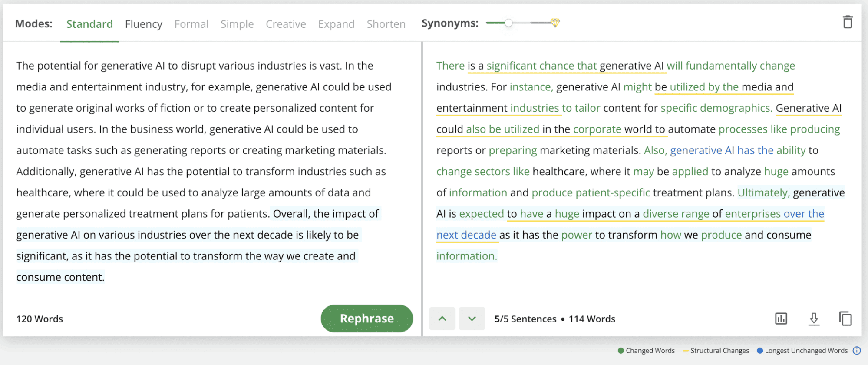Click the info icon beside the legend

click(x=856, y=351)
